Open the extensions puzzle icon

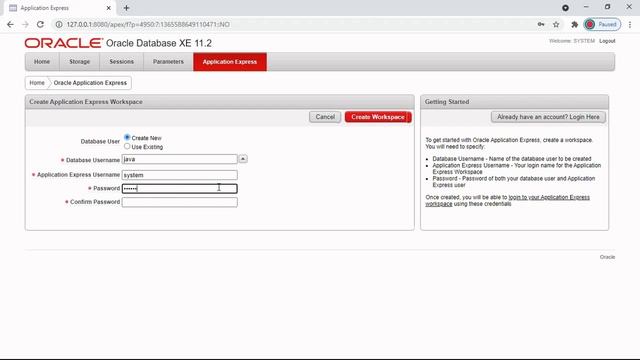click(574, 24)
